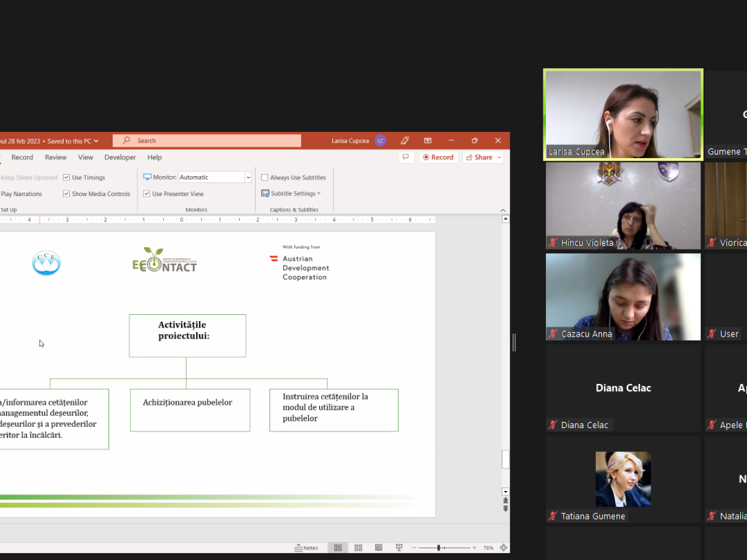Click the round blue CCE logo on slide
The height and width of the screenshot is (560, 747).
tap(46, 263)
